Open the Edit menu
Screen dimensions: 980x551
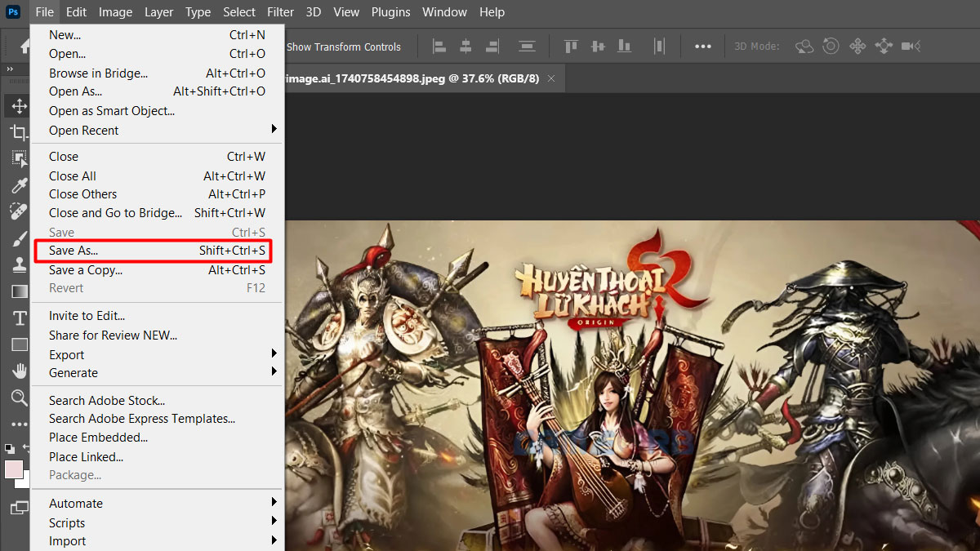[76, 12]
